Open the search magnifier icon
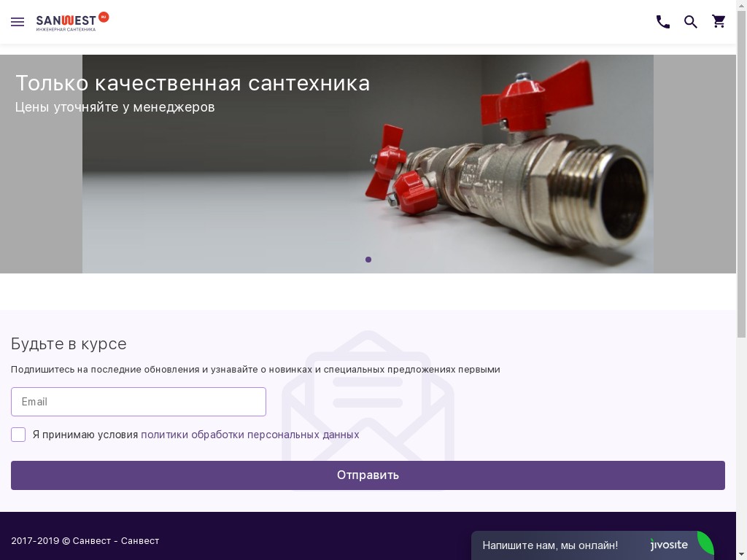747x560 pixels. [691, 22]
